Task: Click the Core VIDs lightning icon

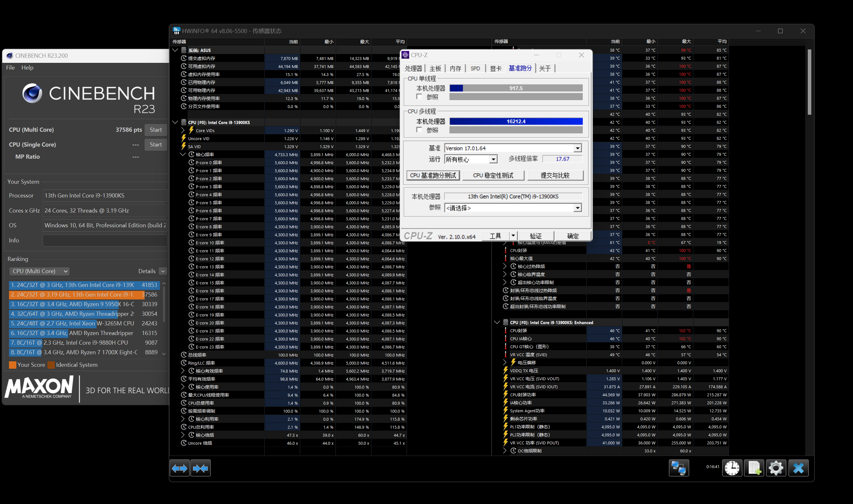Action: [191, 130]
